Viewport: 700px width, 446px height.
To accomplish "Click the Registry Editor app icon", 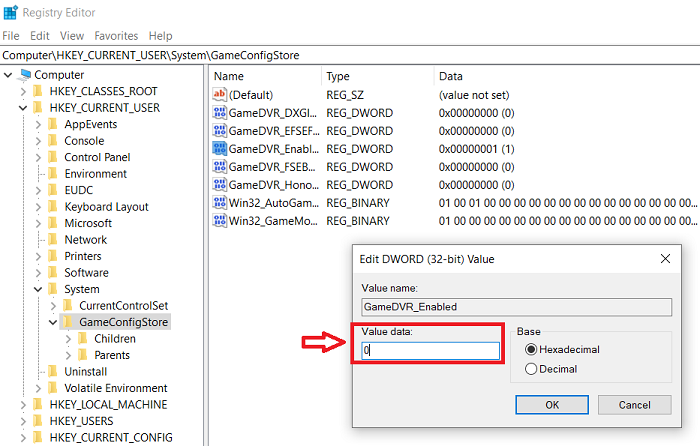I will (x=10, y=13).
